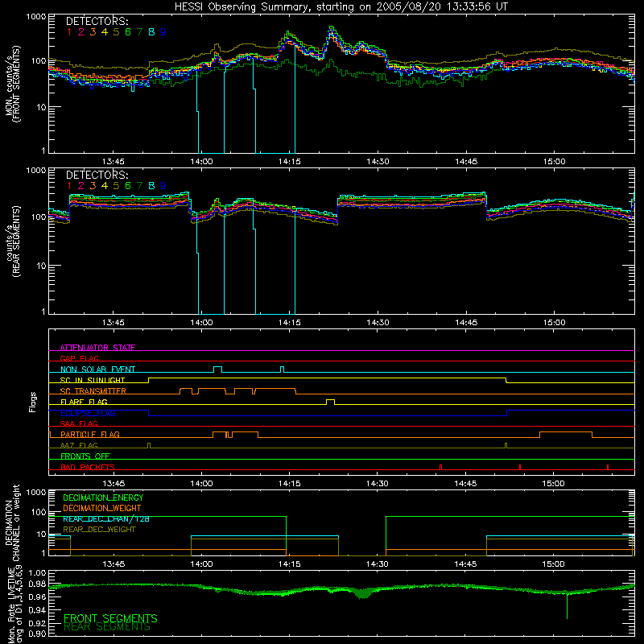Click the DECIMATION_WEIGHT legend entry
644x644 pixels.
pyautogui.click(x=102, y=508)
